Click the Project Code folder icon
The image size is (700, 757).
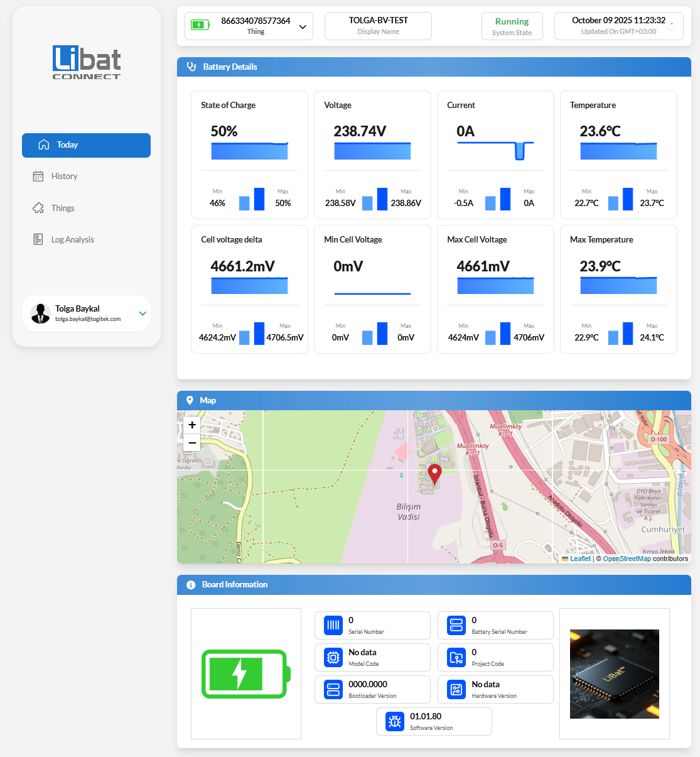(x=456, y=657)
